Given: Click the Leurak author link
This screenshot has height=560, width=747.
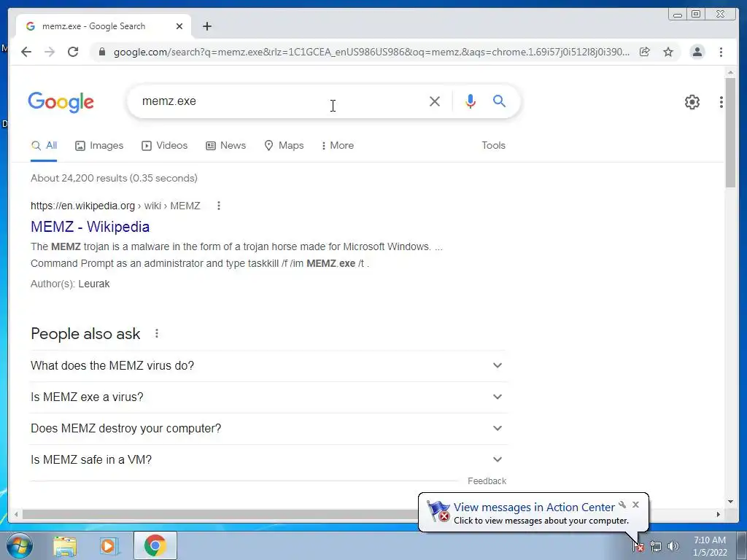Looking at the screenshot, I should click(94, 284).
